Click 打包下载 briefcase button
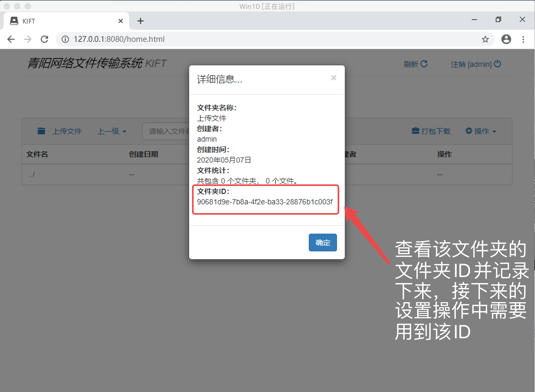This screenshot has height=392, width=535. pos(431,131)
